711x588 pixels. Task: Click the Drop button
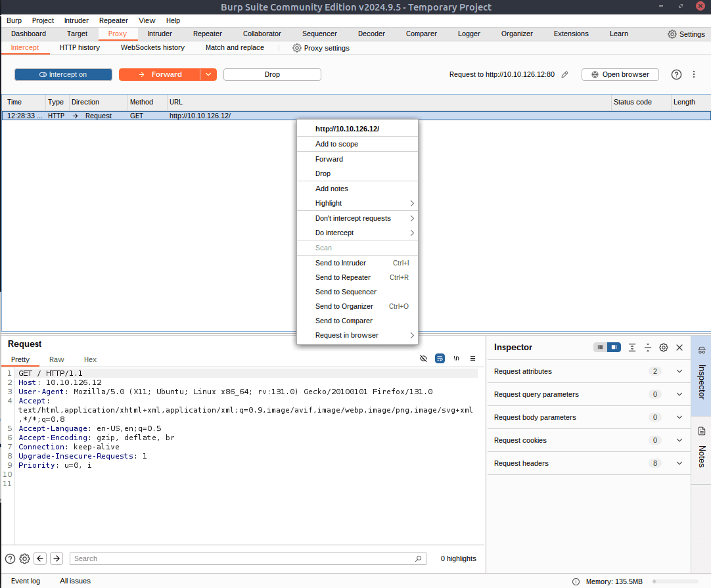click(272, 75)
